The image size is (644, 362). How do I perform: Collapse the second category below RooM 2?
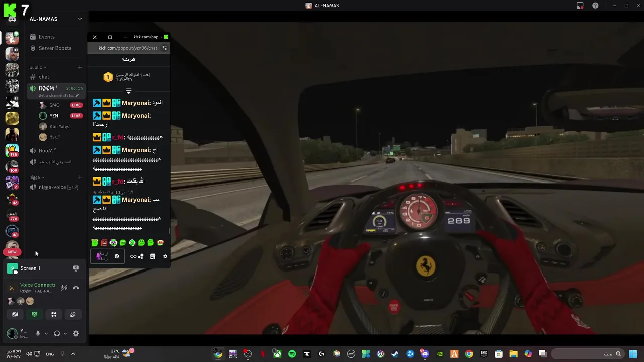point(37,177)
